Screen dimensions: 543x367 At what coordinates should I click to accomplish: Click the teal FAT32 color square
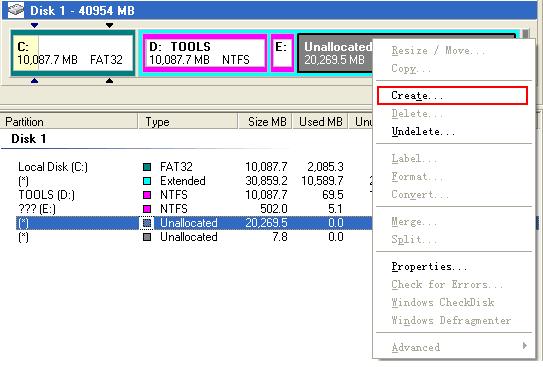pyautogui.click(x=147, y=167)
